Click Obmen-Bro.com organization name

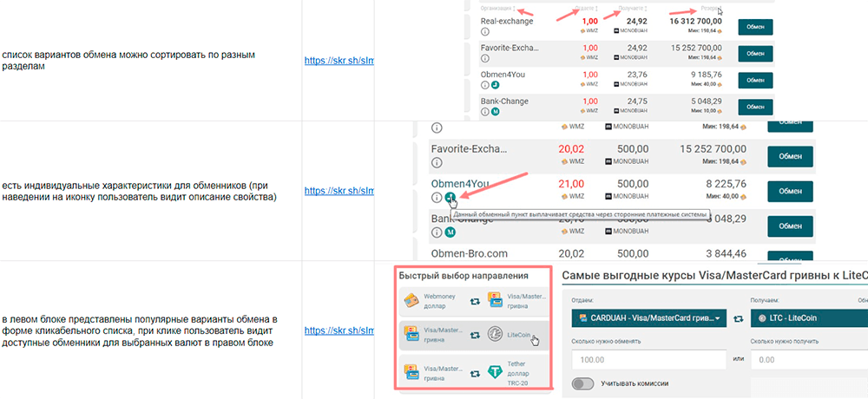pyautogui.click(x=470, y=253)
